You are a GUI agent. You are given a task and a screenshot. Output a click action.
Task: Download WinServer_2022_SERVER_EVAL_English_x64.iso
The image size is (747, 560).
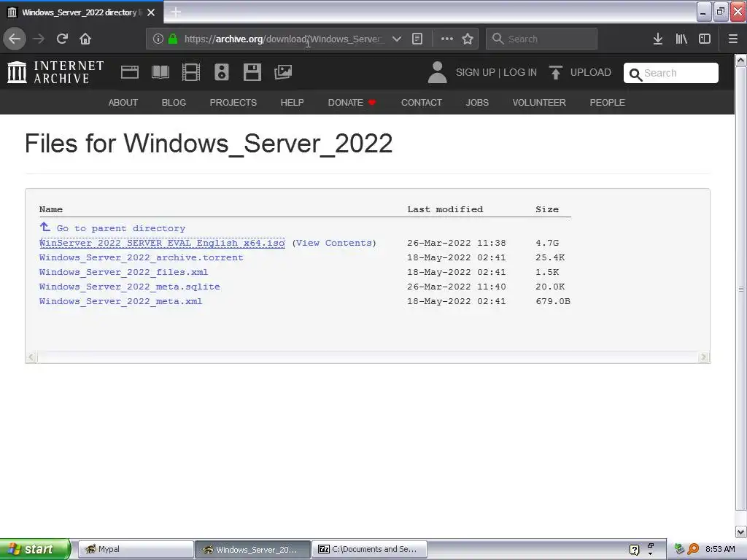pyautogui.click(x=162, y=243)
